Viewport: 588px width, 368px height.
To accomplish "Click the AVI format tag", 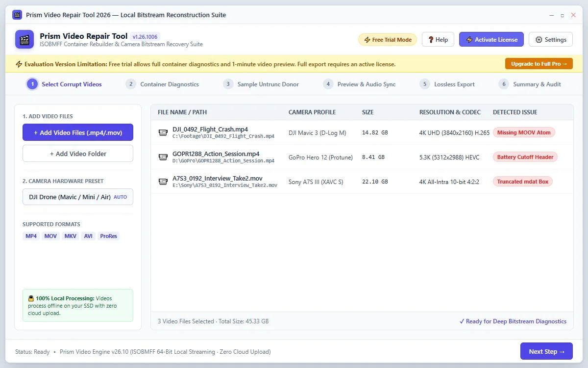I will click(88, 236).
